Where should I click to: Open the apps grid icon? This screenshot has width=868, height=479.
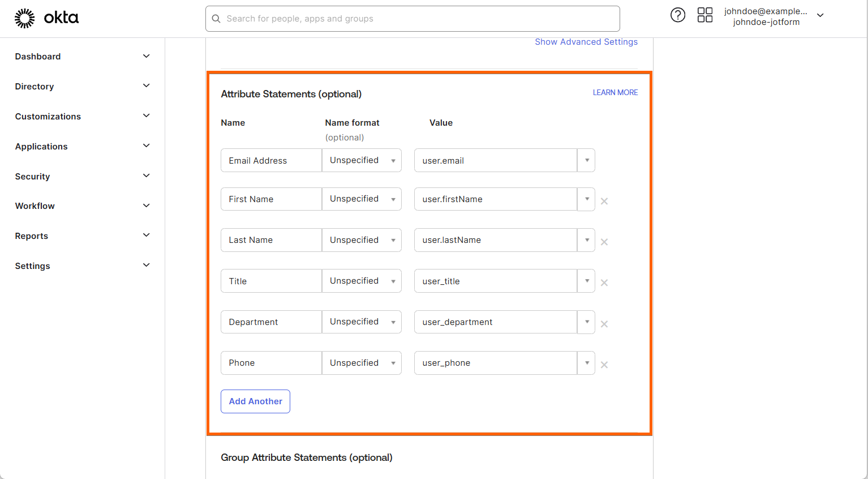704,15
